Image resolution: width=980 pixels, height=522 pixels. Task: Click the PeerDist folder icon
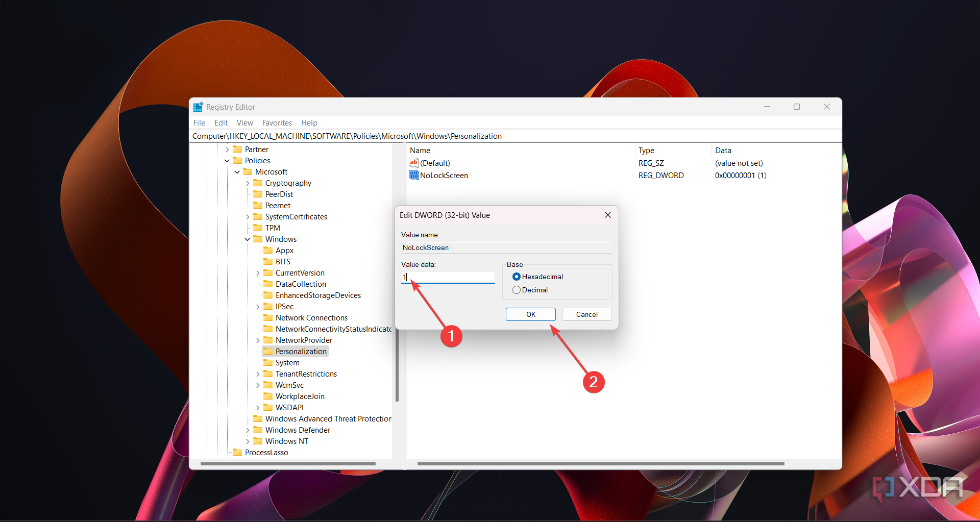pos(258,194)
